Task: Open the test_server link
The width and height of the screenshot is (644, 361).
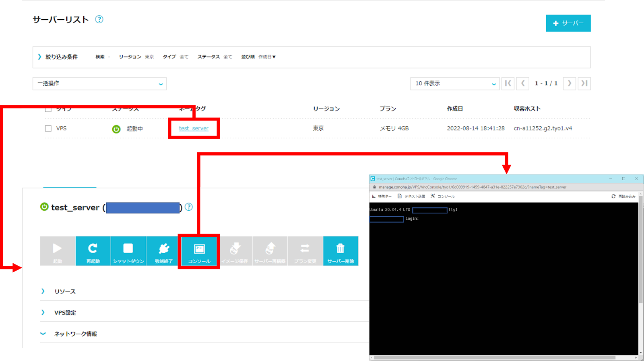Action: 194,128
